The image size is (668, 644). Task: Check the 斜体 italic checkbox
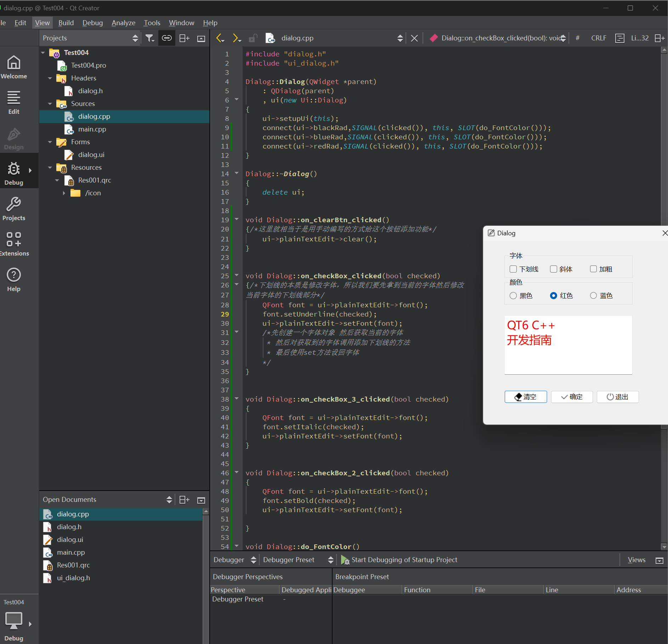coord(554,269)
